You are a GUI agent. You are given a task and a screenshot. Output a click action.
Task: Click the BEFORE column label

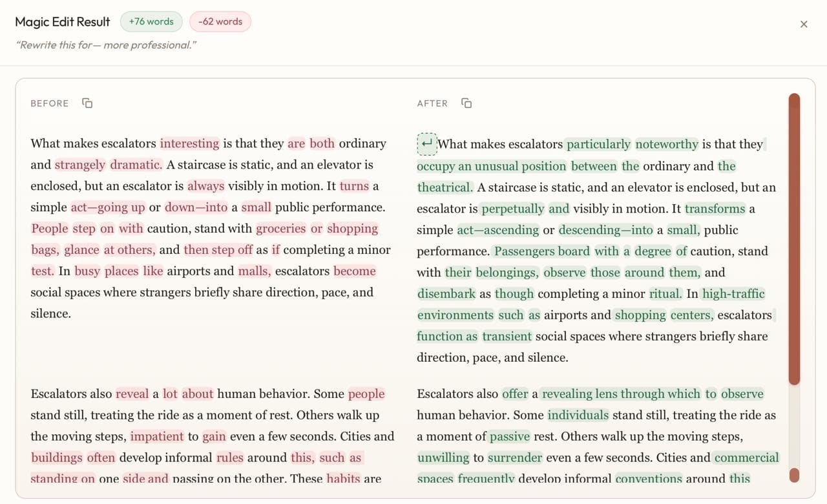50,103
